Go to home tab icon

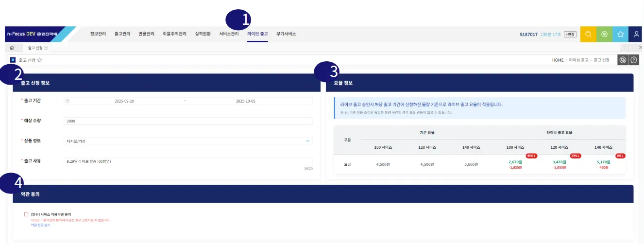pos(12,48)
